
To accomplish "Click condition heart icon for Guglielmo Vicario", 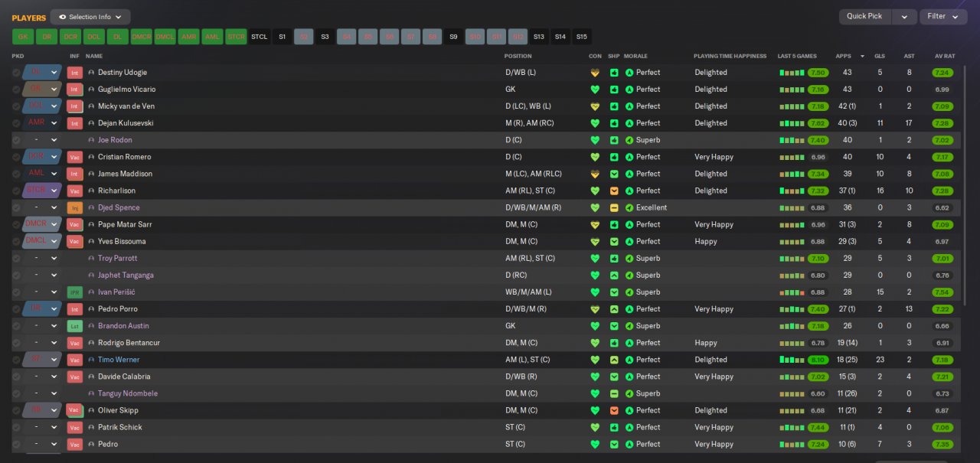I will tap(595, 90).
